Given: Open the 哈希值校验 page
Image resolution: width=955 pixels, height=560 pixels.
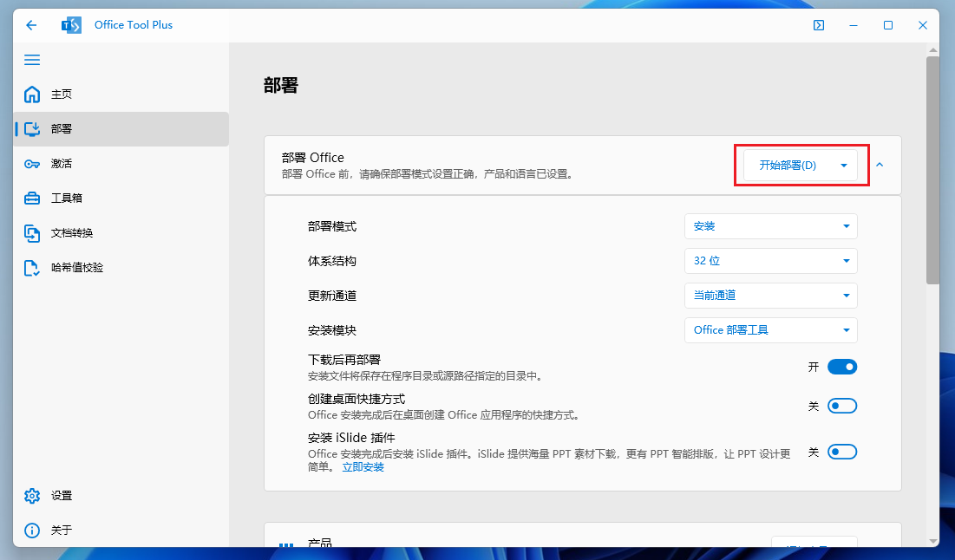Looking at the screenshot, I should click(121, 268).
